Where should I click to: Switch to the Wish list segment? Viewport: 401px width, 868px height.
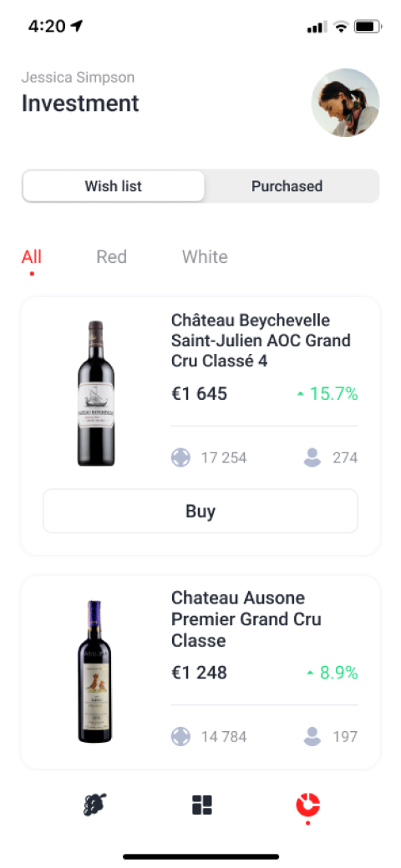coord(114,186)
